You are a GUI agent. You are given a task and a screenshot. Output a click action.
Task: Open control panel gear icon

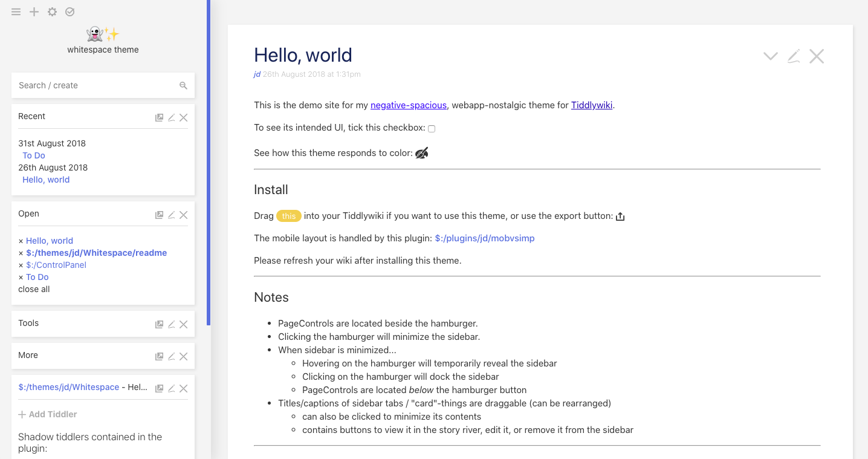tap(52, 12)
